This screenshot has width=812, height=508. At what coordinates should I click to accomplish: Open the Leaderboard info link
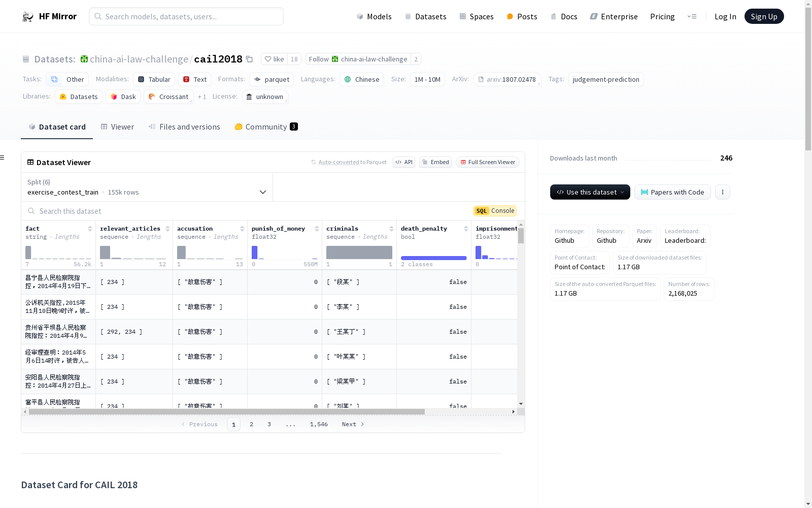(x=685, y=236)
